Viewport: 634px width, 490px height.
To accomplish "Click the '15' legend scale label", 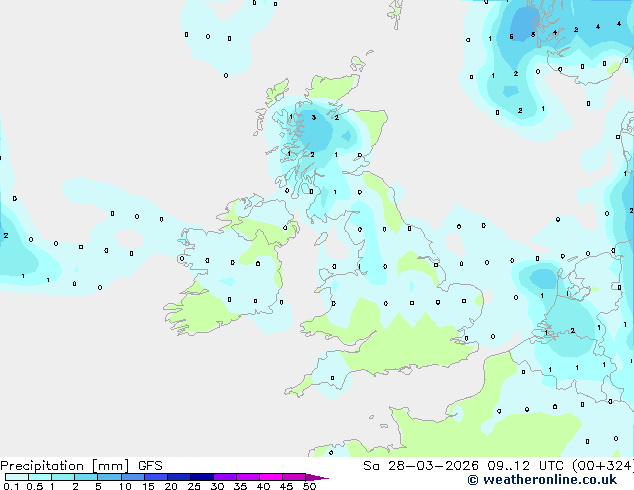I will point(148,486).
